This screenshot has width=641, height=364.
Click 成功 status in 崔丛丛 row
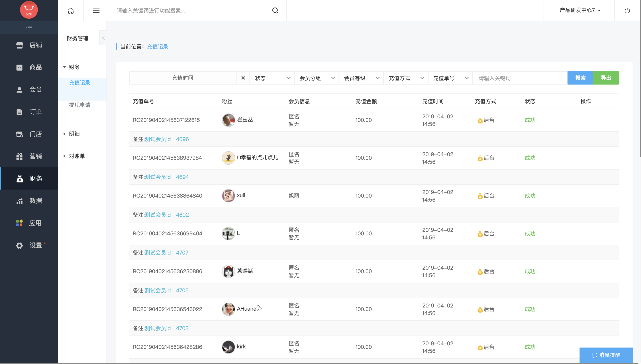point(530,120)
